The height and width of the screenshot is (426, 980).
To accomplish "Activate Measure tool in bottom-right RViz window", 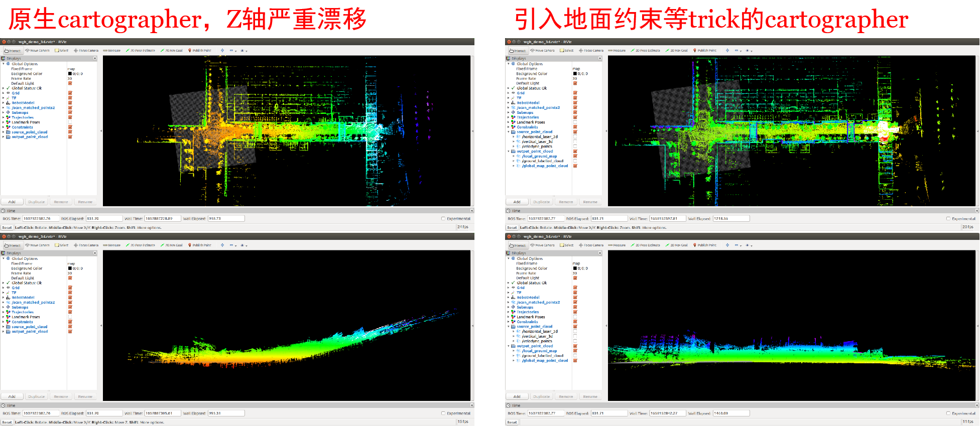I will pos(617,245).
